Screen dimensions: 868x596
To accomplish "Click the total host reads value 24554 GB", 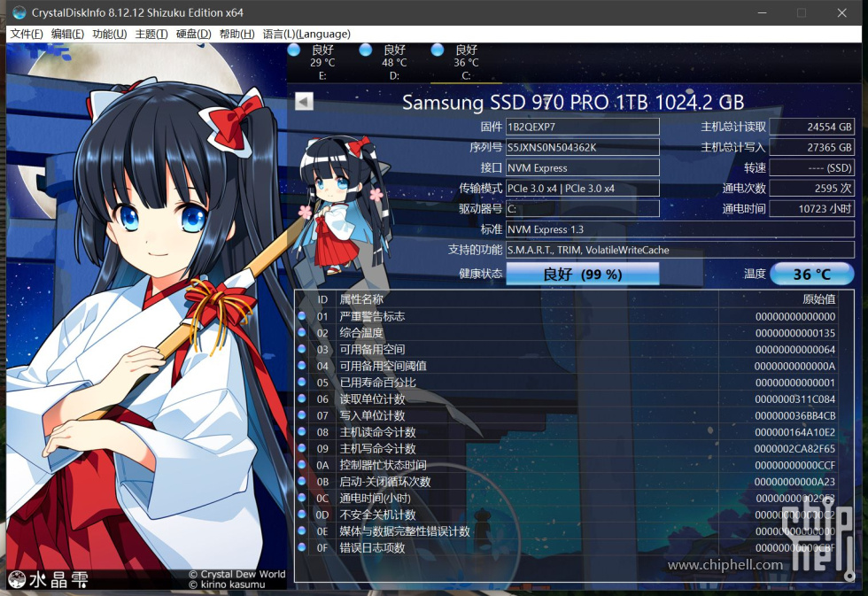I will pyautogui.click(x=811, y=127).
